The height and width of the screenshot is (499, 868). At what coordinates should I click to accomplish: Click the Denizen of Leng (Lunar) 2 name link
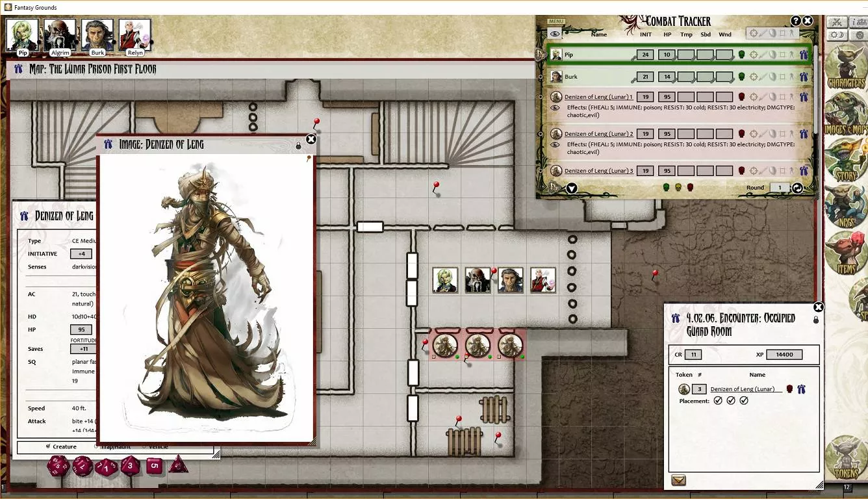[598, 134]
